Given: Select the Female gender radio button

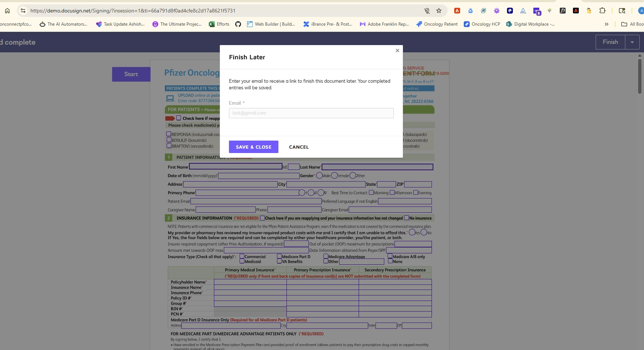Looking at the screenshot, I should pyautogui.click(x=334, y=175).
